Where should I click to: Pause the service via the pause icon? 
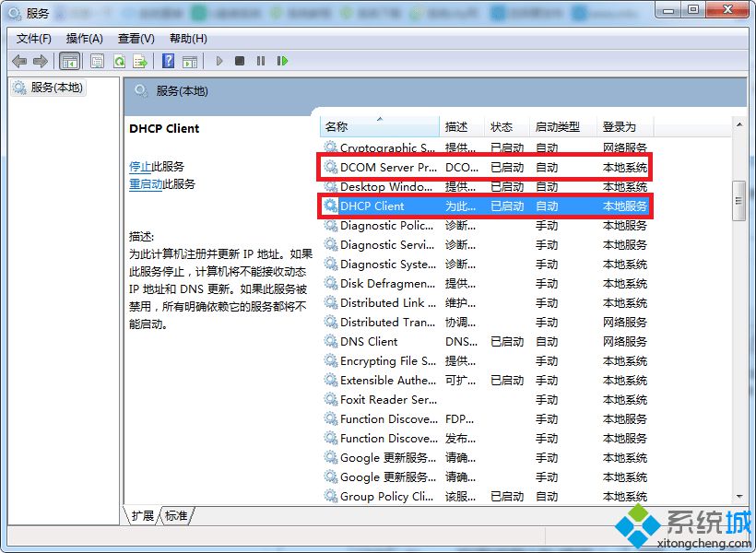click(x=259, y=61)
